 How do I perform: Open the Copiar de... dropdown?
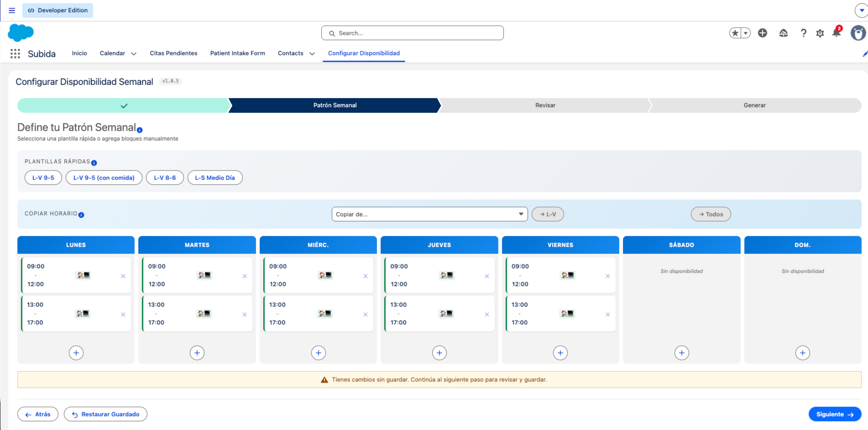(430, 214)
